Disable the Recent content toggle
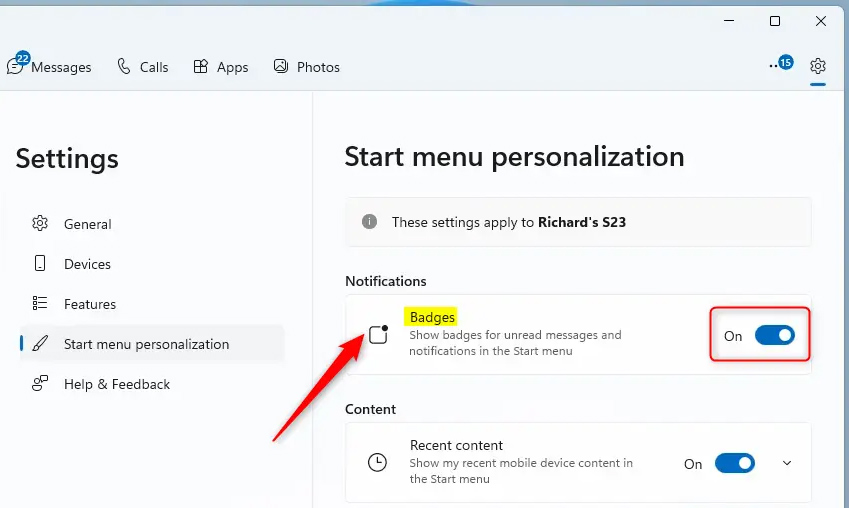 click(x=734, y=463)
